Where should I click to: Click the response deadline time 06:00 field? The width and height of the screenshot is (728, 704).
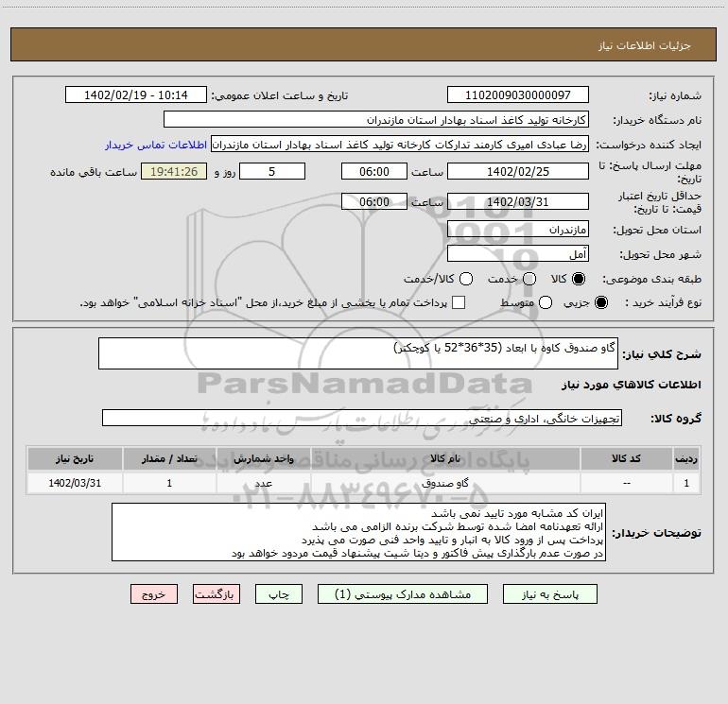pyautogui.click(x=374, y=172)
